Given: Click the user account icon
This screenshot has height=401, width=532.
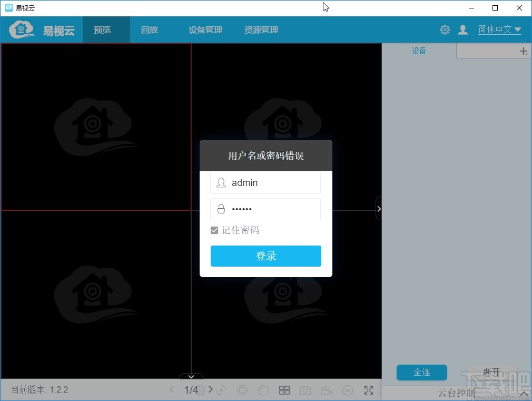Looking at the screenshot, I should pos(463,30).
